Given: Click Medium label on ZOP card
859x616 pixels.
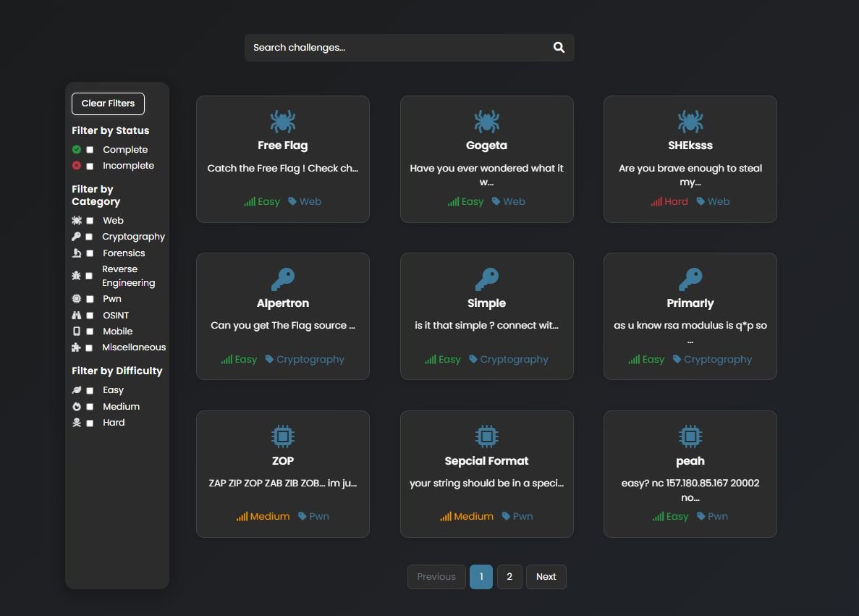Looking at the screenshot, I should [269, 516].
